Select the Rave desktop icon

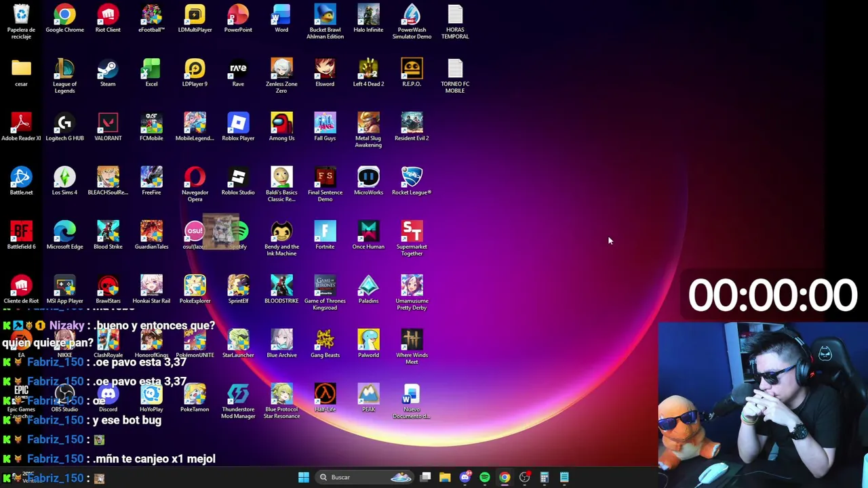[x=238, y=73]
